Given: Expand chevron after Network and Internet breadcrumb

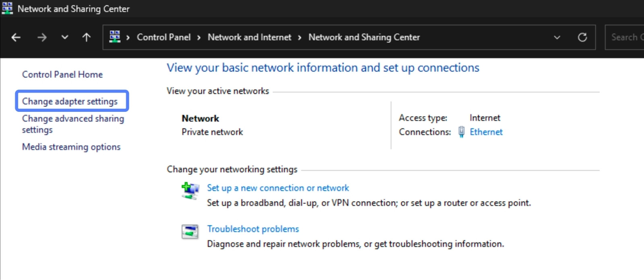Looking at the screenshot, I should click(299, 37).
